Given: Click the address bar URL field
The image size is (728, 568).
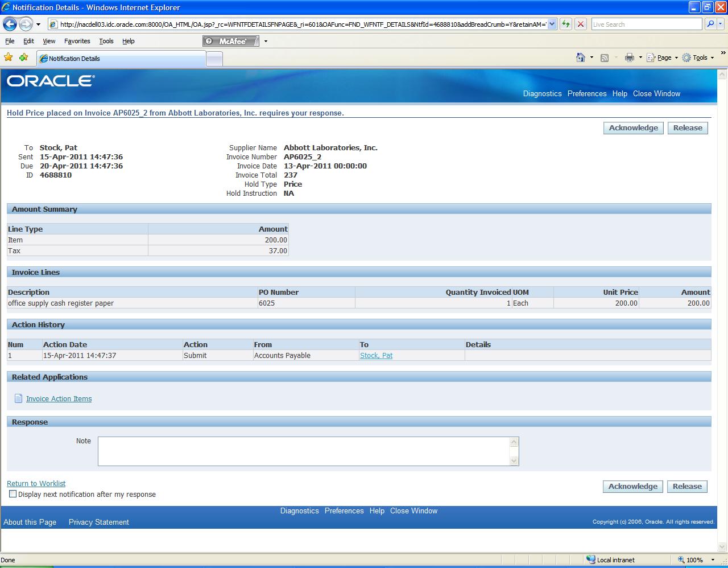Looking at the screenshot, I should coord(297,24).
